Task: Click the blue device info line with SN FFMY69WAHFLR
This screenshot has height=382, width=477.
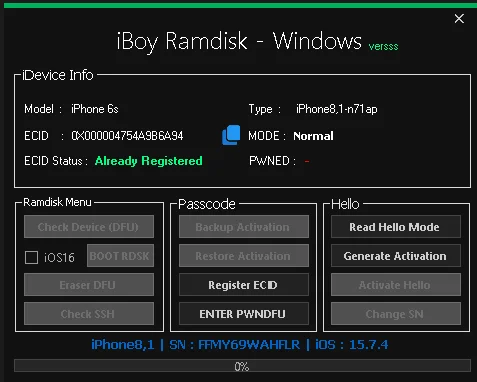Action: (x=240, y=344)
